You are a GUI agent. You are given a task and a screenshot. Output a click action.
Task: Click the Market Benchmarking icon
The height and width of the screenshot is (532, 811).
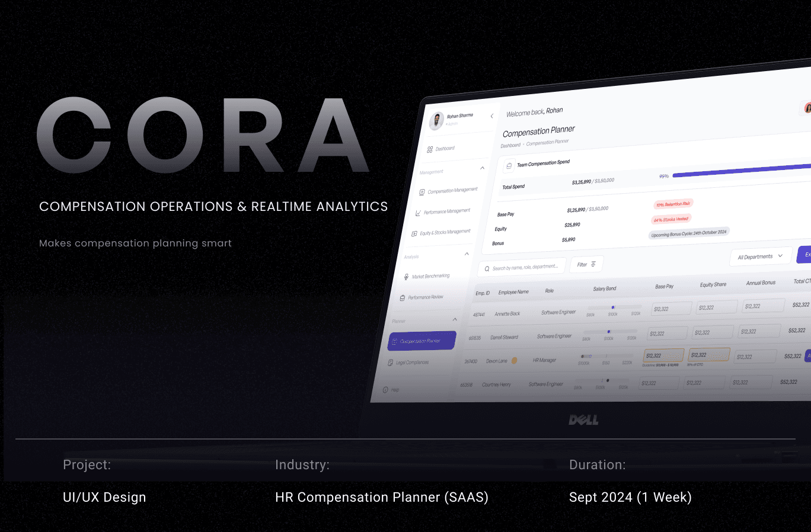point(406,277)
